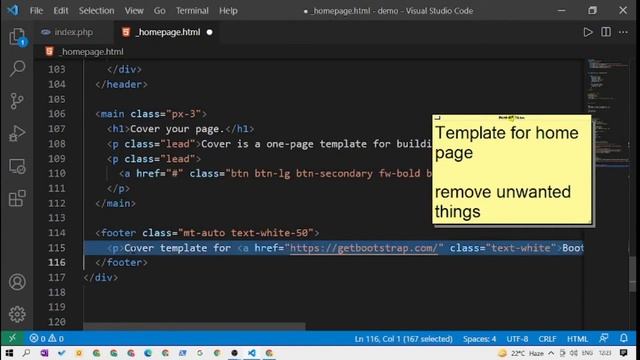Viewport: 640px width, 360px height.
Task: Open the Remote Explorer view
Action: pyautogui.click(x=17, y=166)
